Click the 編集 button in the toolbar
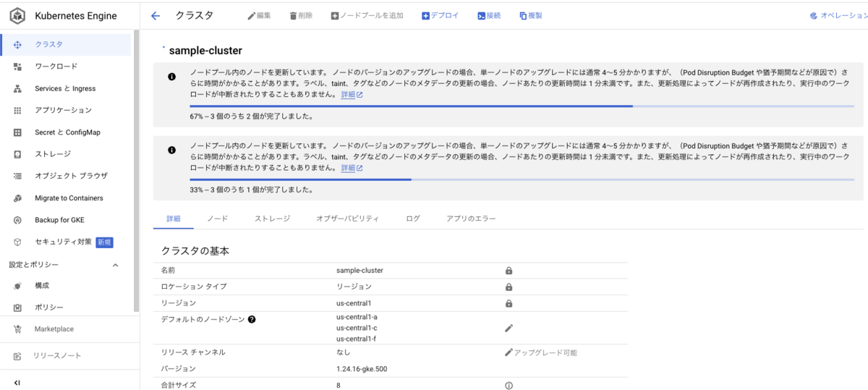This screenshot has height=390, width=868. [259, 15]
